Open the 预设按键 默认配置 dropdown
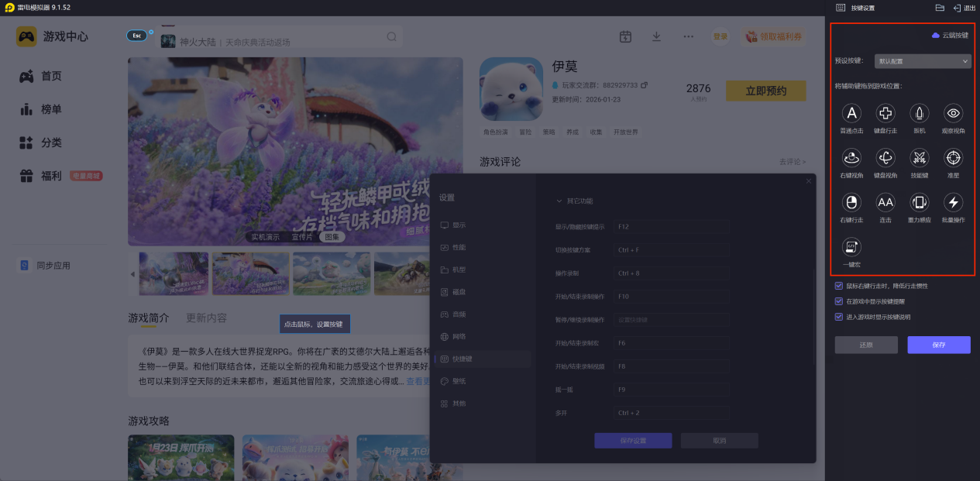This screenshot has width=980, height=481. coord(923,60)
